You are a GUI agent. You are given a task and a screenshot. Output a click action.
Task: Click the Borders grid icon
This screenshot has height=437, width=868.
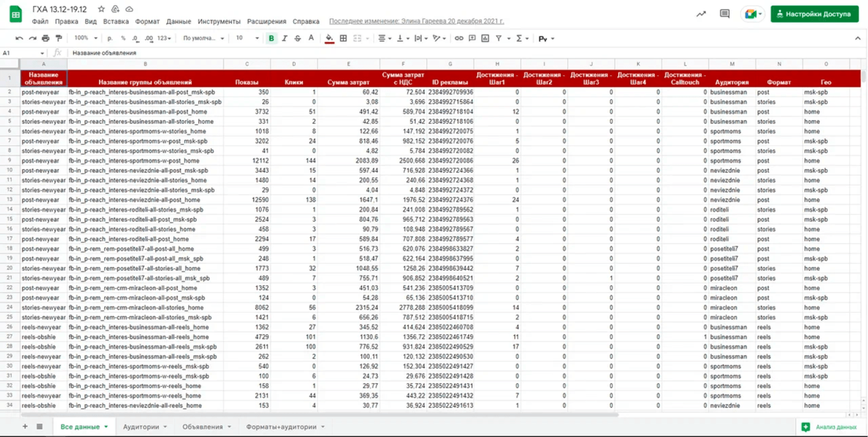pyautogui.click(x=343, y=38)
